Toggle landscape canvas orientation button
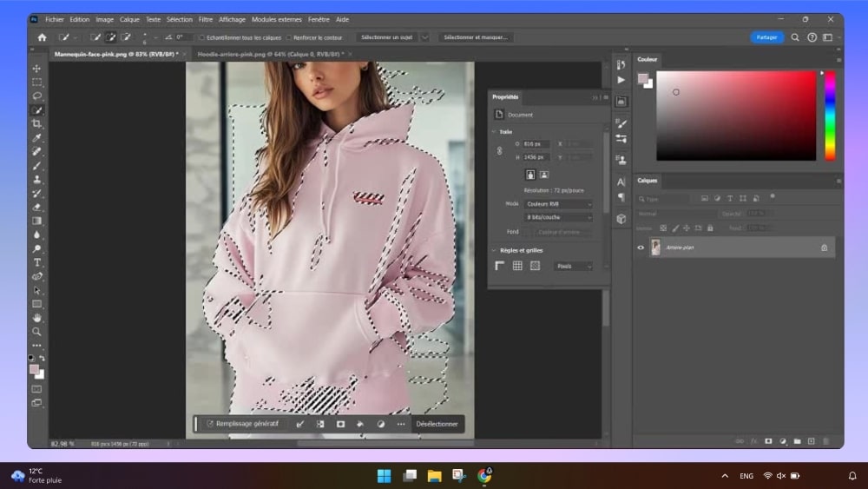Image resolution: width=868 pixels, height=489 pixels. [544, 175]
